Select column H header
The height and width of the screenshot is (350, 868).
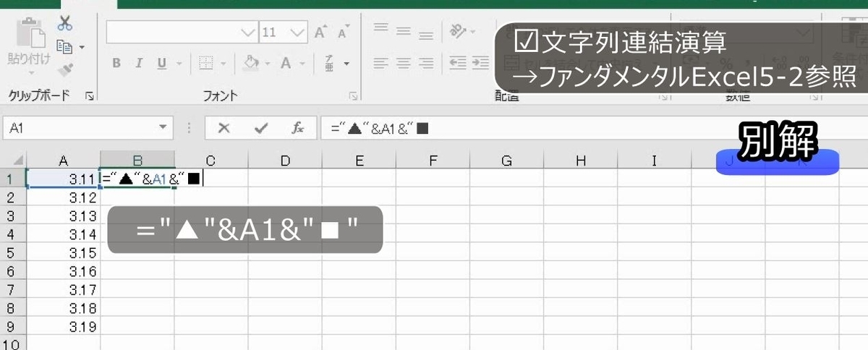(580, 161)
